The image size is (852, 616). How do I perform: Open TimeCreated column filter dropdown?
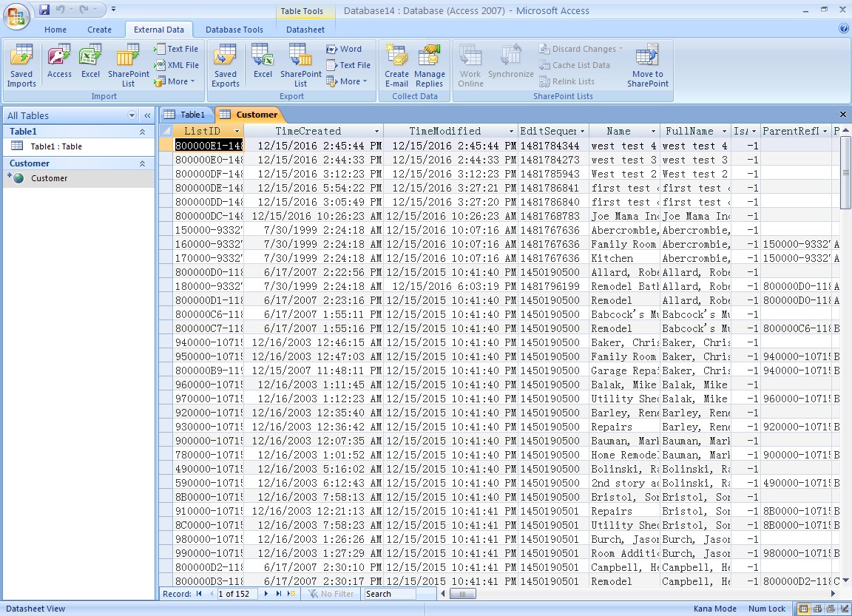[x=376, y=131]
